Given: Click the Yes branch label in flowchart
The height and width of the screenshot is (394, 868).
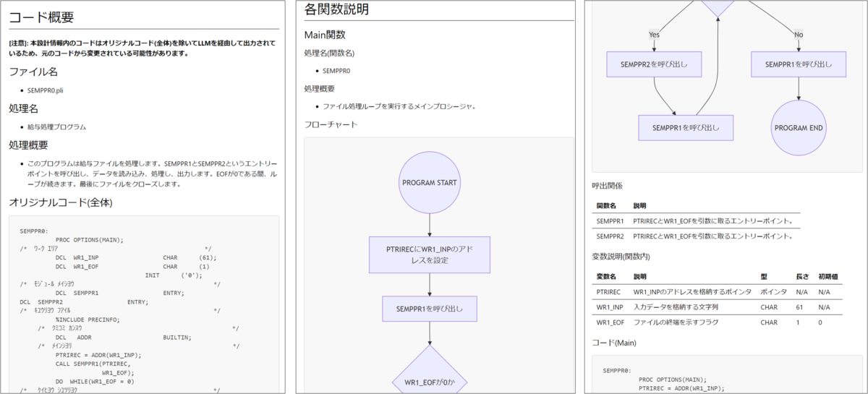Looking at the screenshot, I should click(654, 34).
